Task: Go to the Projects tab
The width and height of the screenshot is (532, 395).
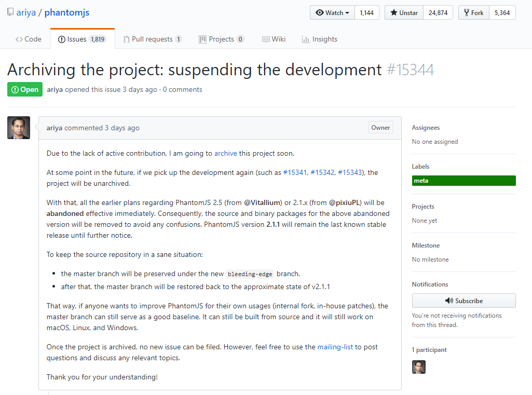Action: tap(221, 39)
